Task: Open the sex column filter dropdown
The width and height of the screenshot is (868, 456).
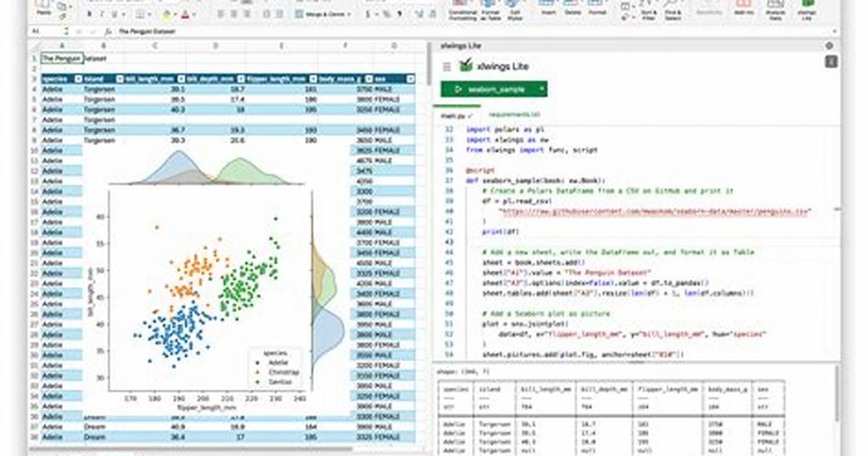Action: [410, 79]
